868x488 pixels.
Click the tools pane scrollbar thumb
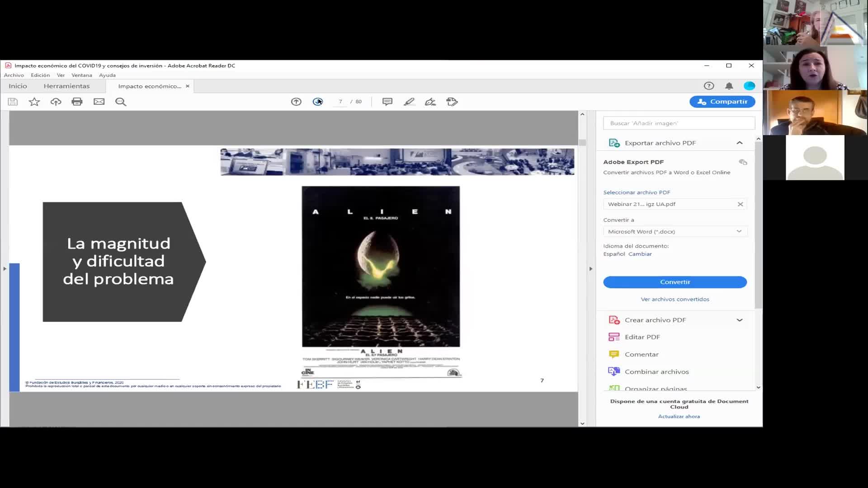point(758,225)
